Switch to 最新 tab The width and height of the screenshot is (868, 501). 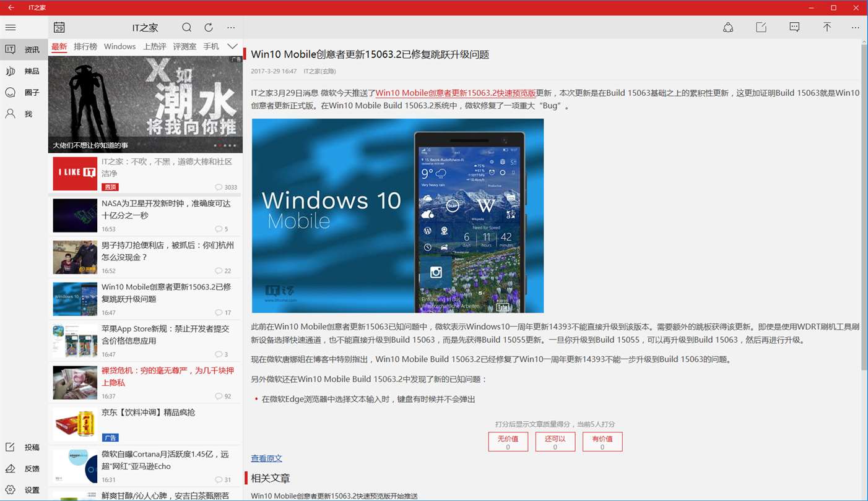click(x=59, y=46)
